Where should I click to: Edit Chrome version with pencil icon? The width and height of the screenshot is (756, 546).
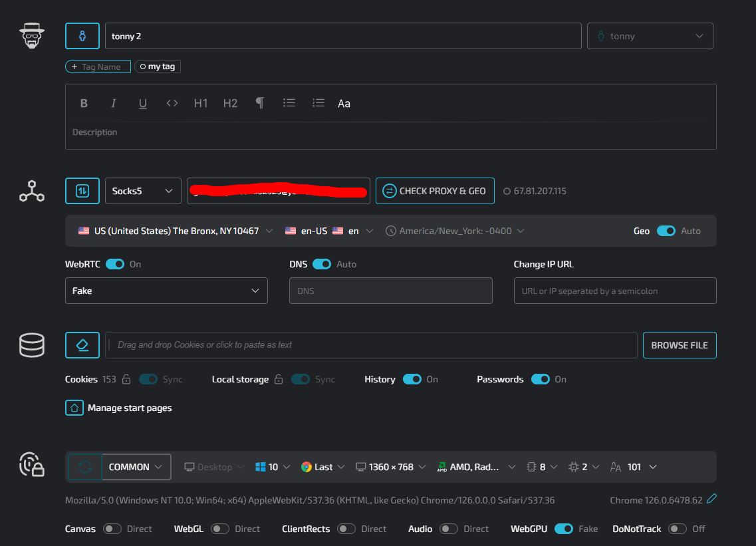click(711, 499)
